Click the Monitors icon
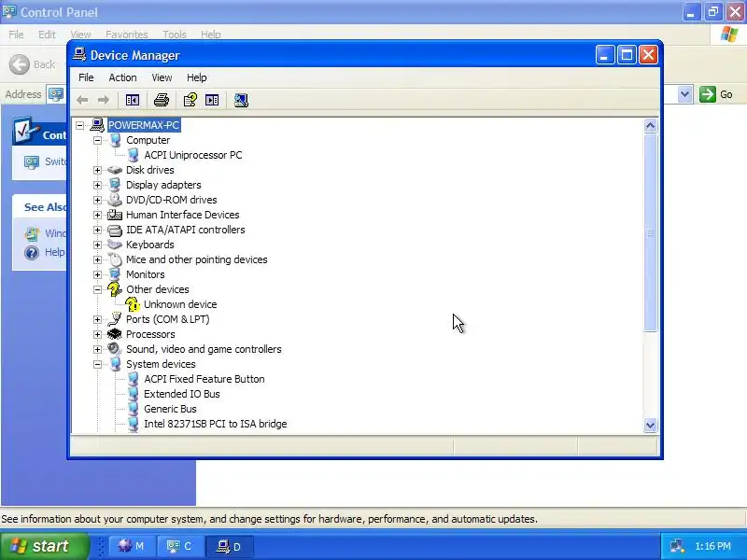This screenshot has width=747, height=560. 115,274
